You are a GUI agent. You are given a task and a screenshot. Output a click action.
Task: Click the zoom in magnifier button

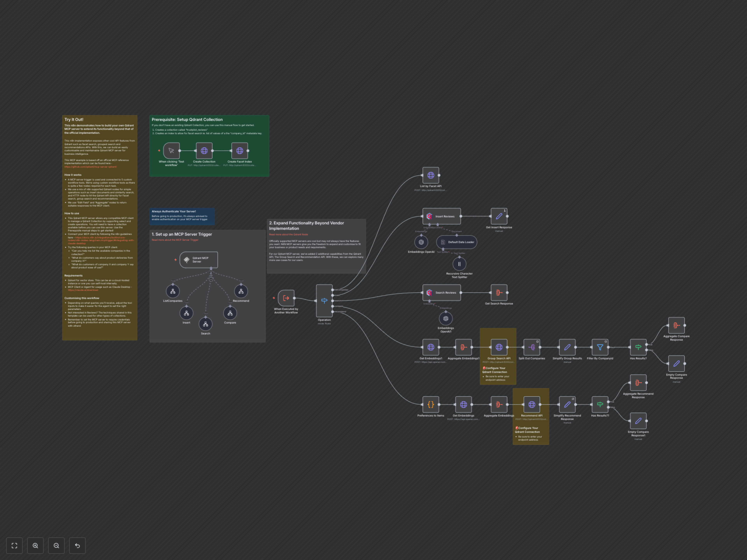pos(35,545)
